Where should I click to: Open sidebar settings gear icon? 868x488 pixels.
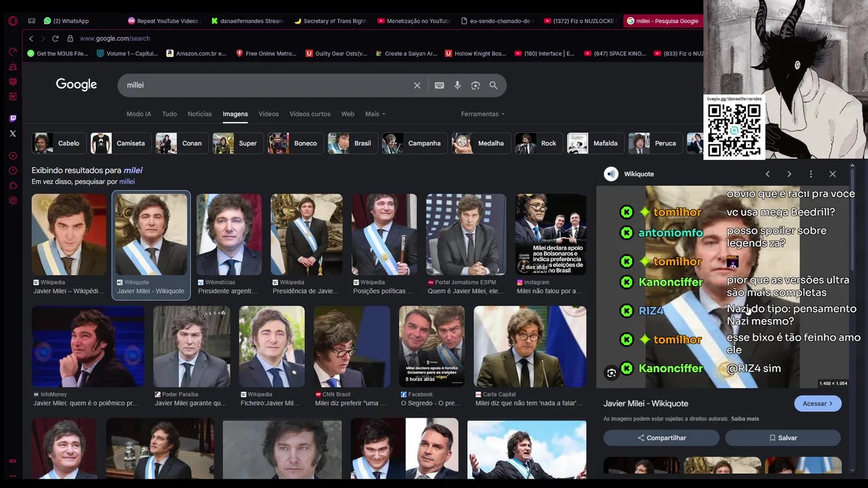[x=12, y=201]
